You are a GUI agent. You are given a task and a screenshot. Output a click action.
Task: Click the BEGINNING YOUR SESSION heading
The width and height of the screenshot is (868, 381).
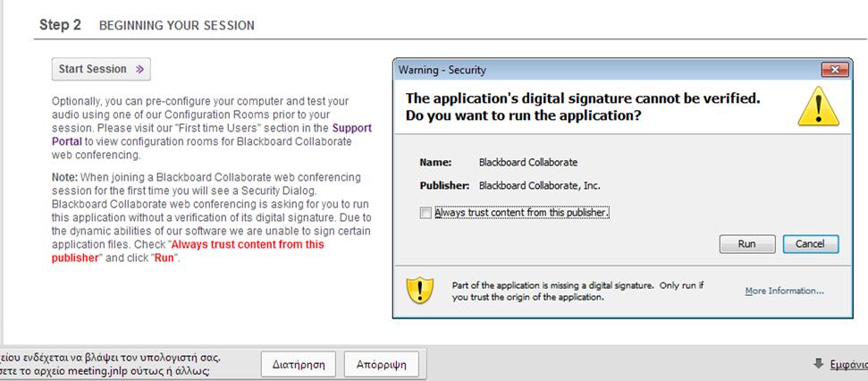pyautogui.click(x=177, y=25)
